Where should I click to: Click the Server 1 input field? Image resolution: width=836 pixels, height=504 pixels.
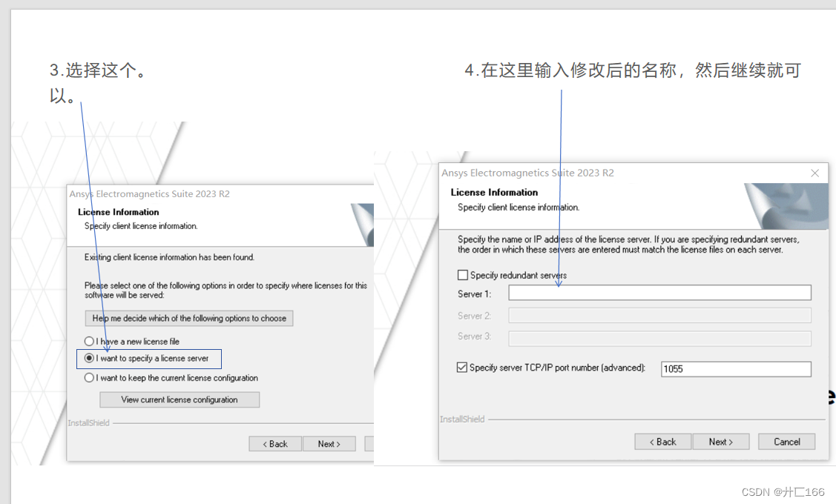(659, 293)
